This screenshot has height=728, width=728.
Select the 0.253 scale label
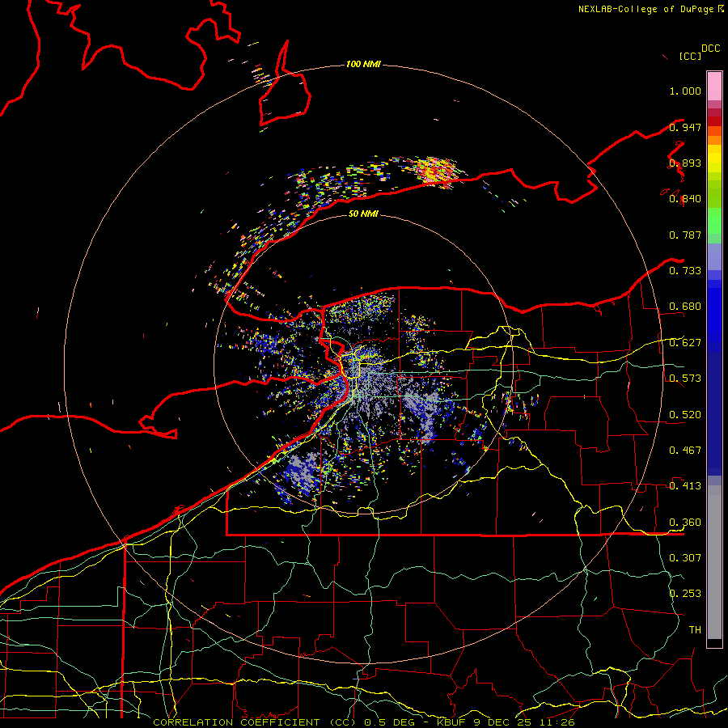click(685, 594)
